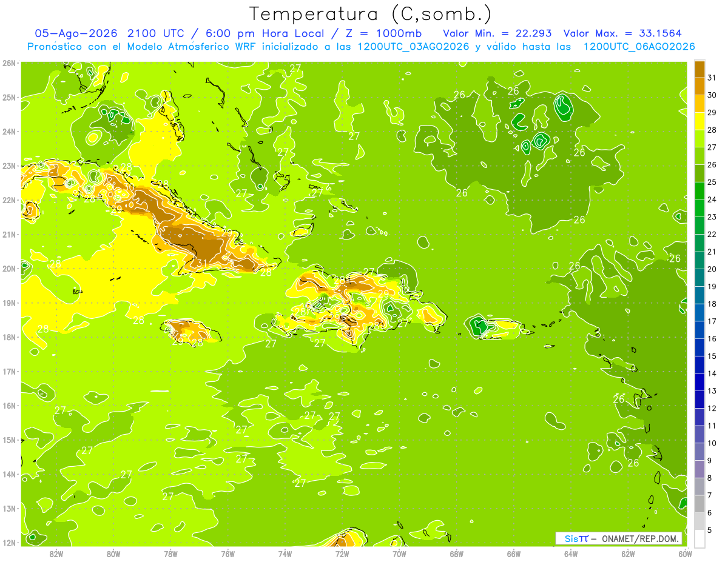This screenshot has width=728, height=562.
Task: Click longitude axis label '76W'
Action: 227,554
